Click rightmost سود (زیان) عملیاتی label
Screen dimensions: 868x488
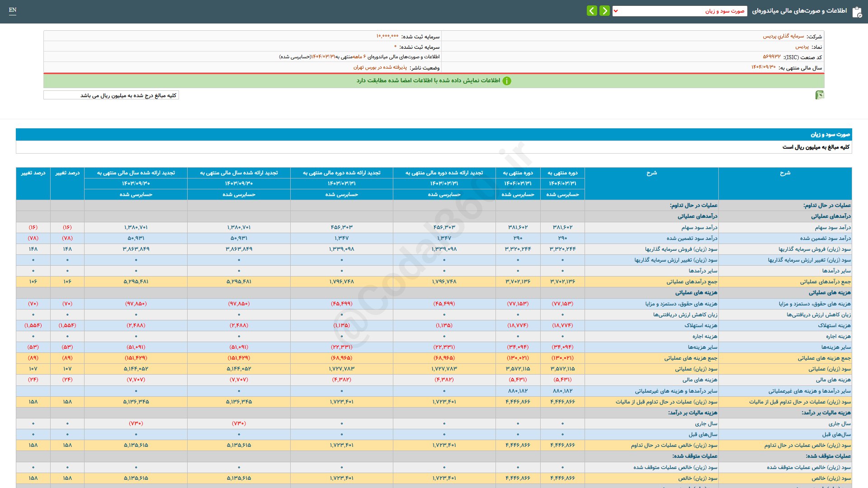click(x=830, y=369)
